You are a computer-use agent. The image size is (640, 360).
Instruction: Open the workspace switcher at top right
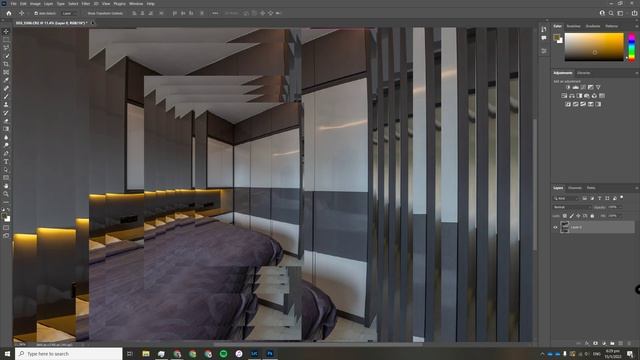(x=620, y=13)
